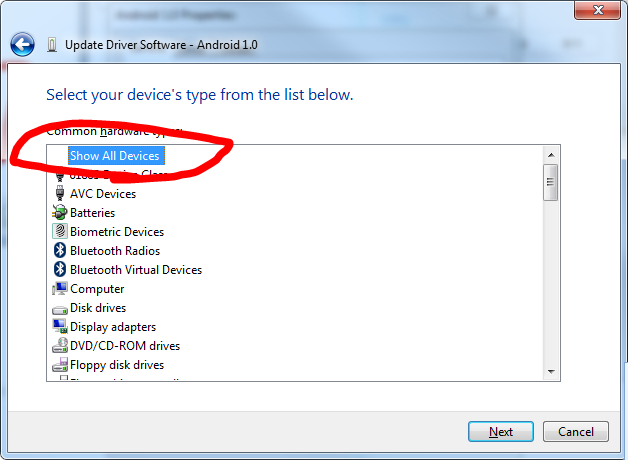
Task: Select Biometric Devices entry
Action: (117, 232)
